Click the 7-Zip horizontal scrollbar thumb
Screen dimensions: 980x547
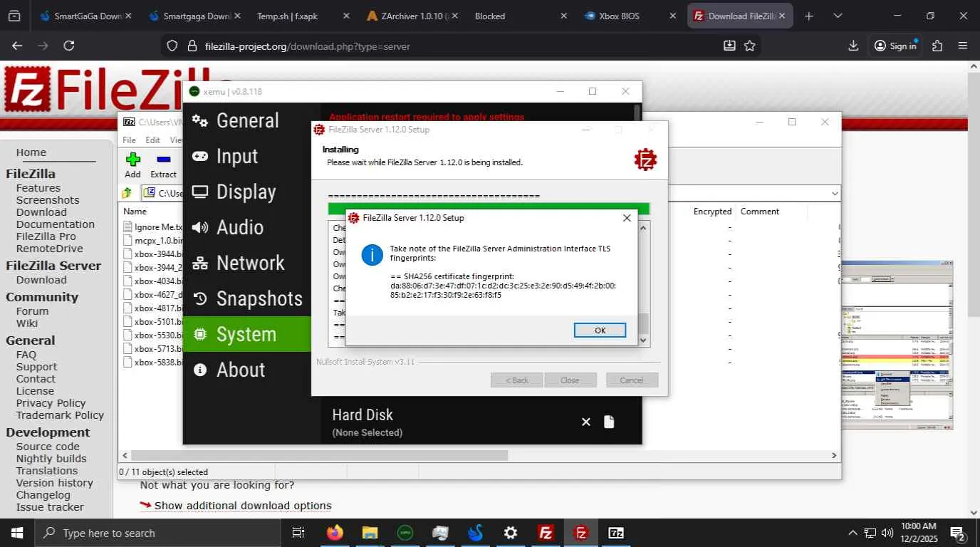[319, 455]
